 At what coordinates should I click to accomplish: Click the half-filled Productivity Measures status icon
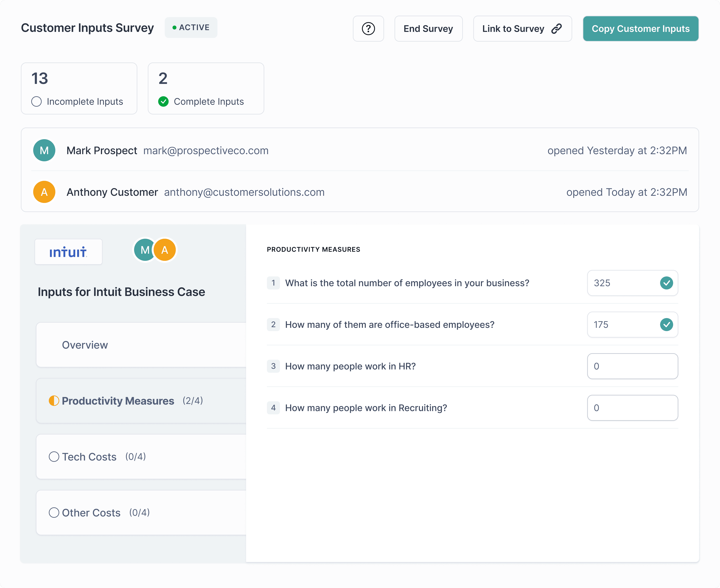coord(54,401)
